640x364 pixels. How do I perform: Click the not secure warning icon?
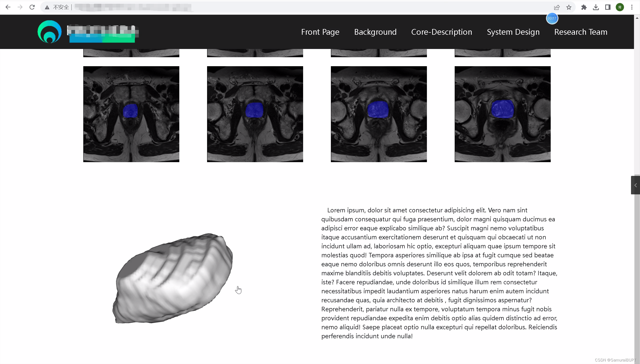click(47, 7)
